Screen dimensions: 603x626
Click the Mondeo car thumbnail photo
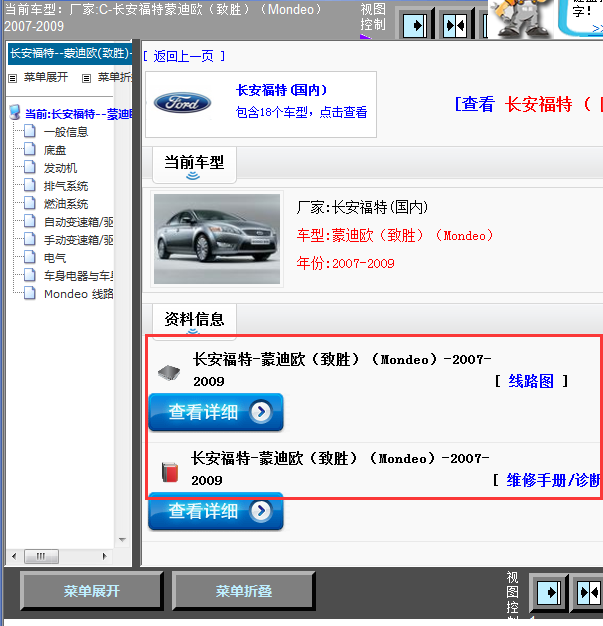[x=217, y=239]
